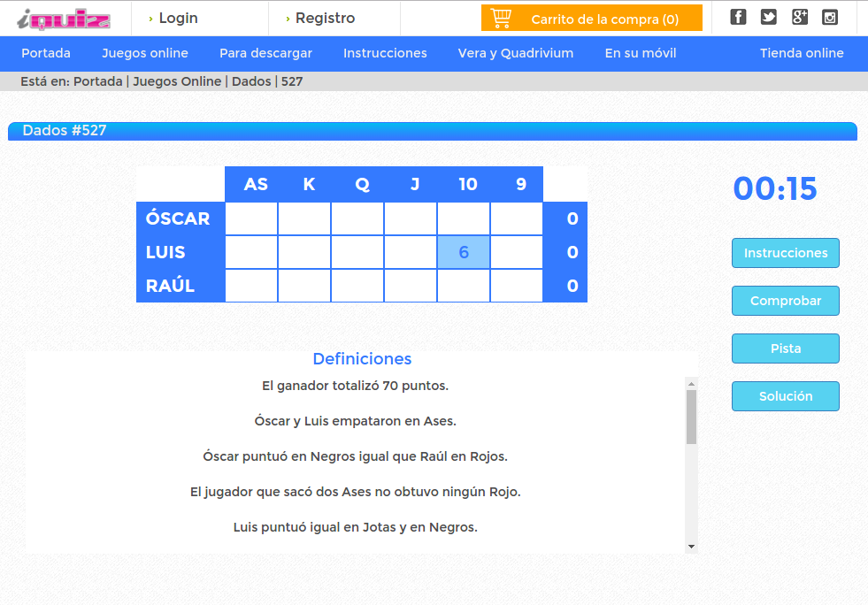The height and width of the screenshot is (605, 868).
Task: Select Luis's AS cell
Action: click(x=251, y=252)
